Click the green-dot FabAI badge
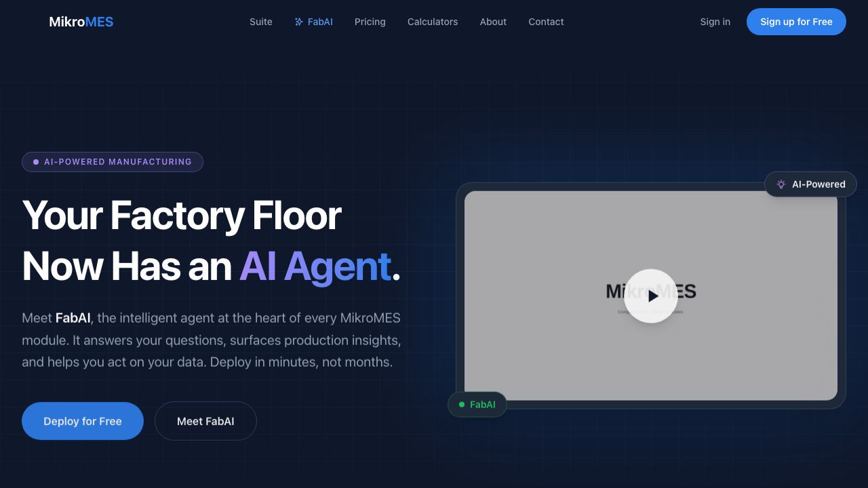This screenshot has height=488, width=868. (x=477, y=405)
